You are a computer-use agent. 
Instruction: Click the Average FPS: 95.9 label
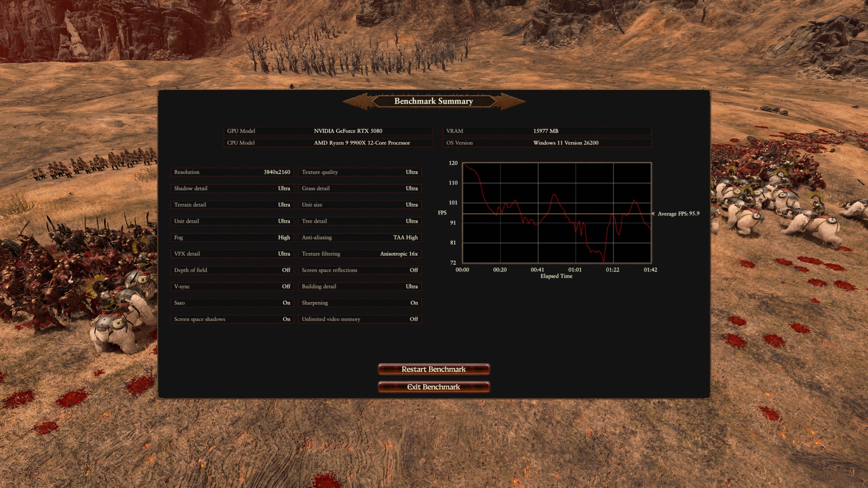(x=678, y=214)
